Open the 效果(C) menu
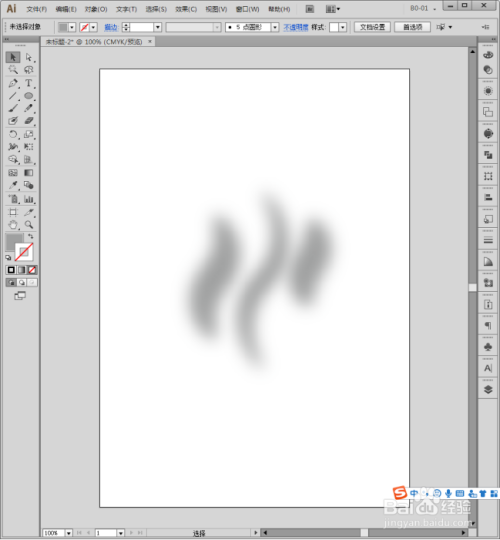 click(x=186, y=9)
